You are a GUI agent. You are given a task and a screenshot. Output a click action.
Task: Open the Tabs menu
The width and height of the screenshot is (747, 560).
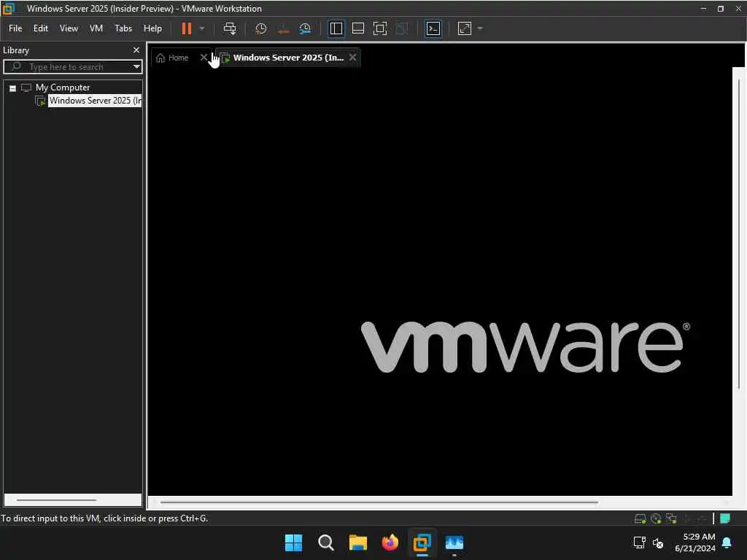123,28
